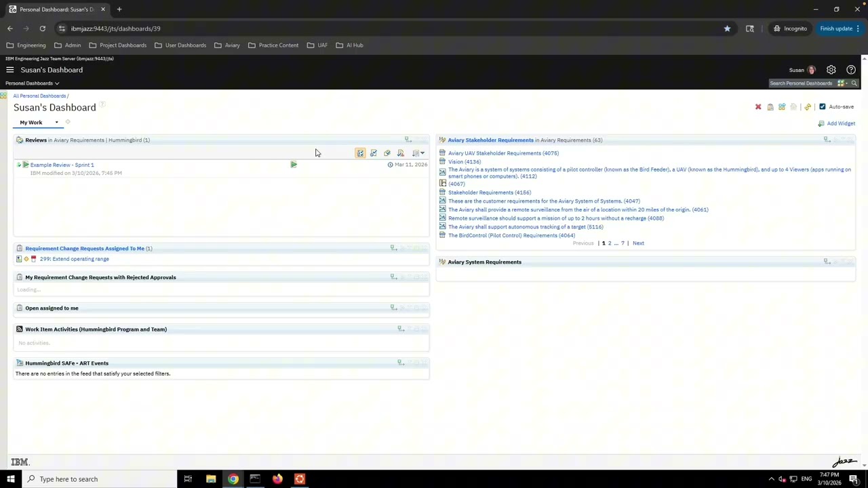Select the My Work tab
Screen dimensions: 868x488
click(31, 122)
